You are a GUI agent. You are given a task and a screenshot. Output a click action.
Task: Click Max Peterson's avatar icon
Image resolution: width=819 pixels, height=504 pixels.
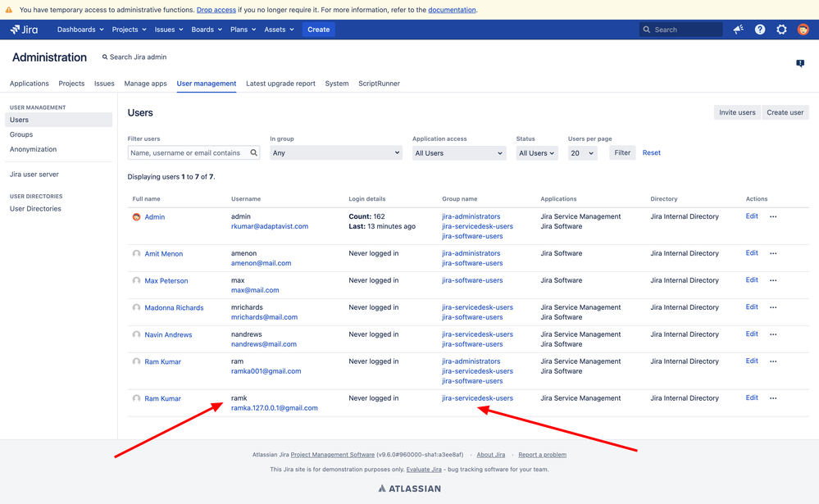[136, 280]
